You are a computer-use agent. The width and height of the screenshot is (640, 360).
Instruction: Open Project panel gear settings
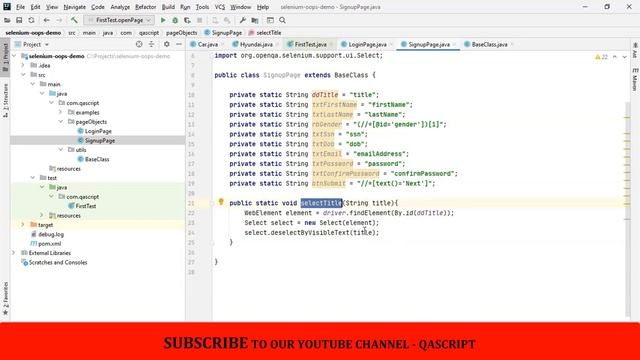coord(167,44)
